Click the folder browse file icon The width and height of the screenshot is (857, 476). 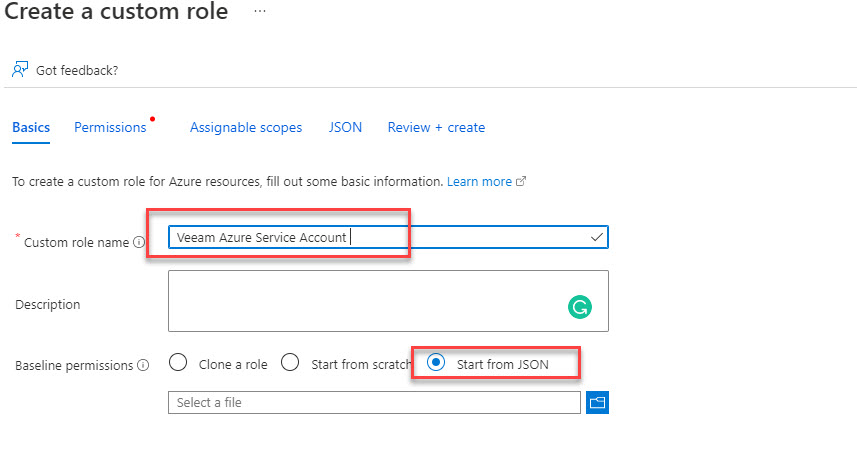597,402
